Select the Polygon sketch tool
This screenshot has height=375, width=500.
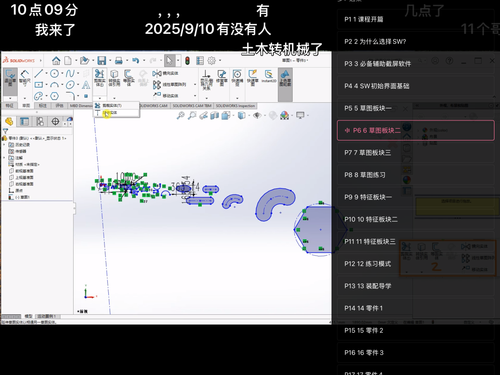coord(54,96)
